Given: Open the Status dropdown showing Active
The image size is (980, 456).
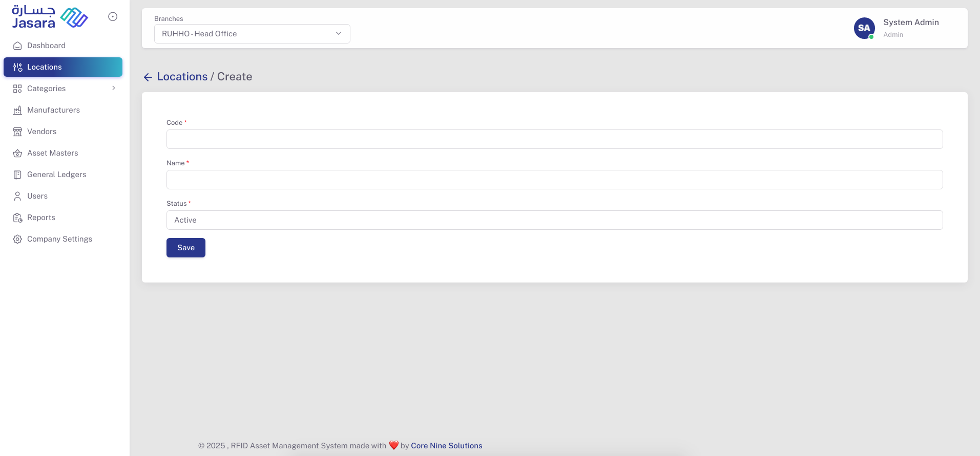Looking at the screenshot, I should point(554,220).
